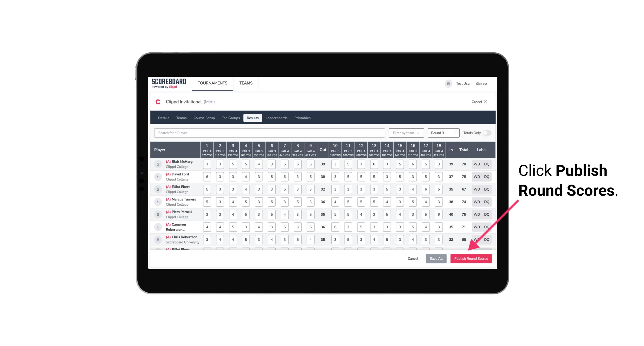
Task: Click the DQ icon for Marcus Turners
Action: click(x=487, y=202)
